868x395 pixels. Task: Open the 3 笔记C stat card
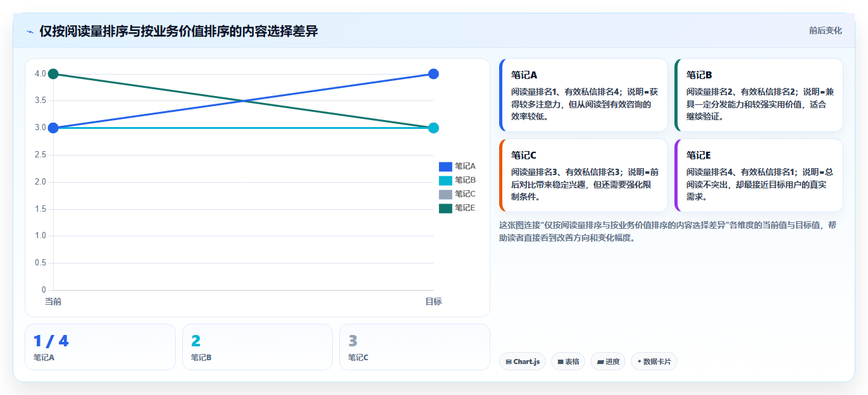(414, 347)
